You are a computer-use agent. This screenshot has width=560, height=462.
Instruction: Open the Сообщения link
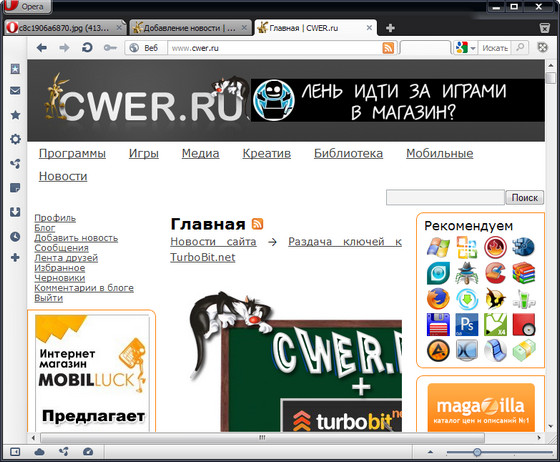tap(61, 248)
